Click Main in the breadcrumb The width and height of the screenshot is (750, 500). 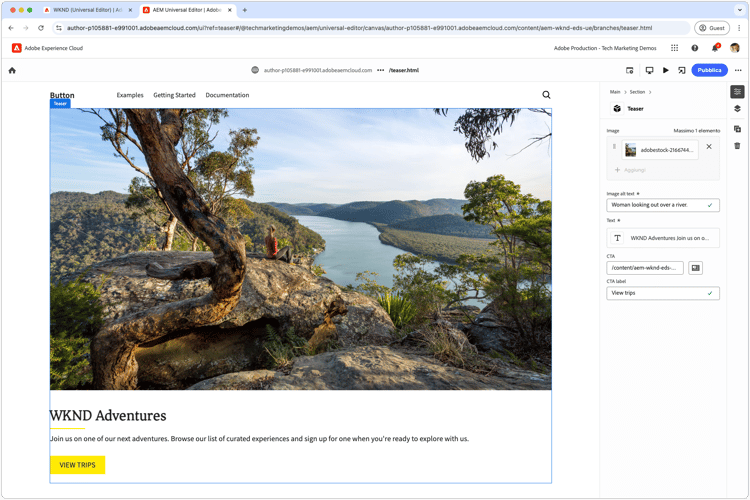pos(615,92)
